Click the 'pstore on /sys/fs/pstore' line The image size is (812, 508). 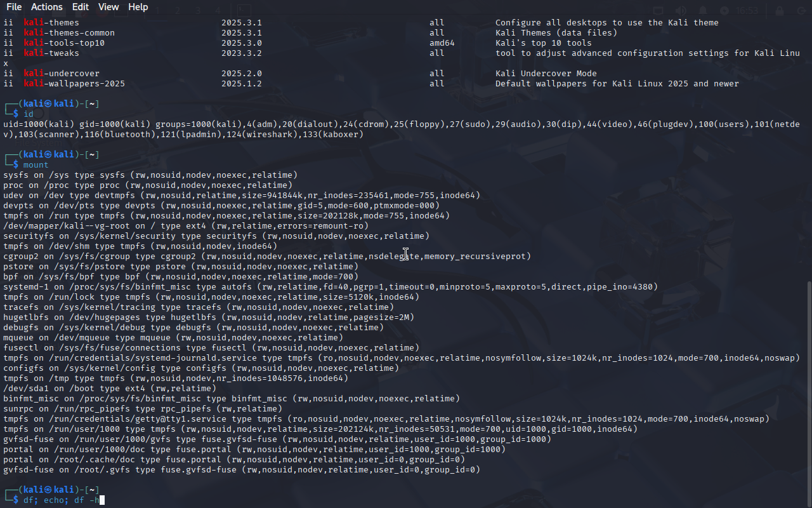[181, 267]
